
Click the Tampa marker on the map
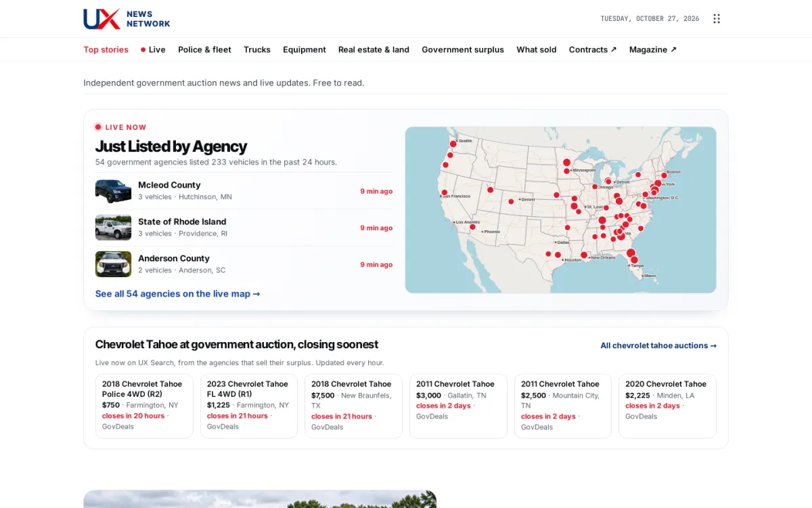634,259
